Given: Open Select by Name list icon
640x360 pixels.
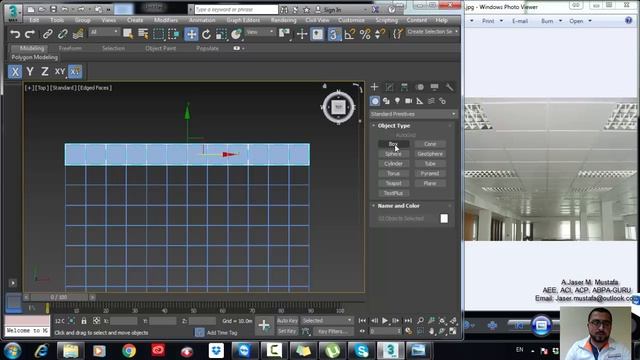Looking at the screenshot, I should (143, 34).
